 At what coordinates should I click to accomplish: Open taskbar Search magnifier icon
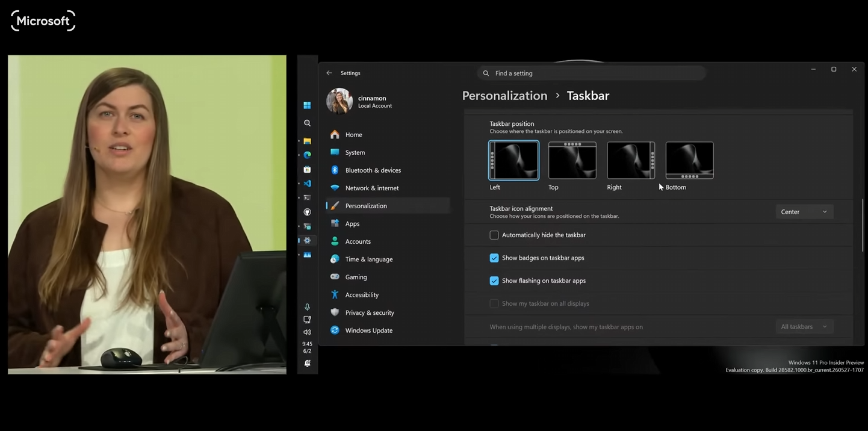coord(307,123)
